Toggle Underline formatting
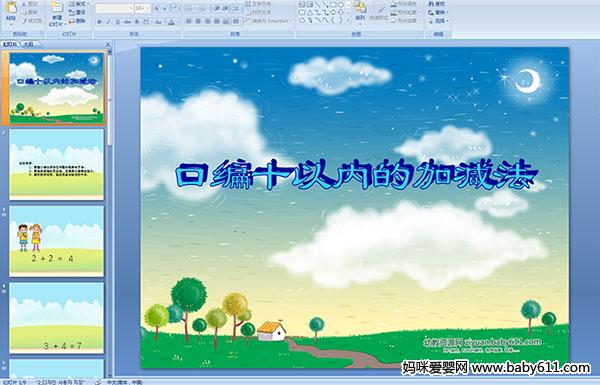600x385 pixels. click(x=117, y=22)
